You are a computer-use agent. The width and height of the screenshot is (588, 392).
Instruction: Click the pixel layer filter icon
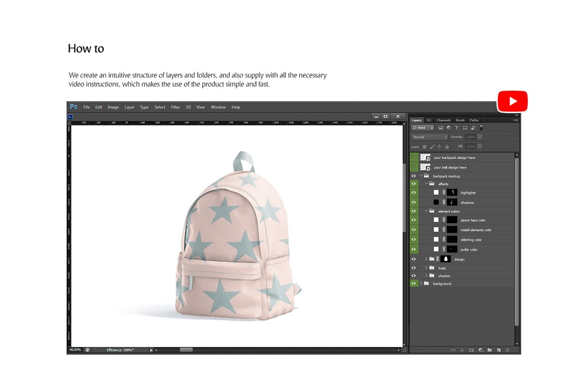(x=440, y=128)
